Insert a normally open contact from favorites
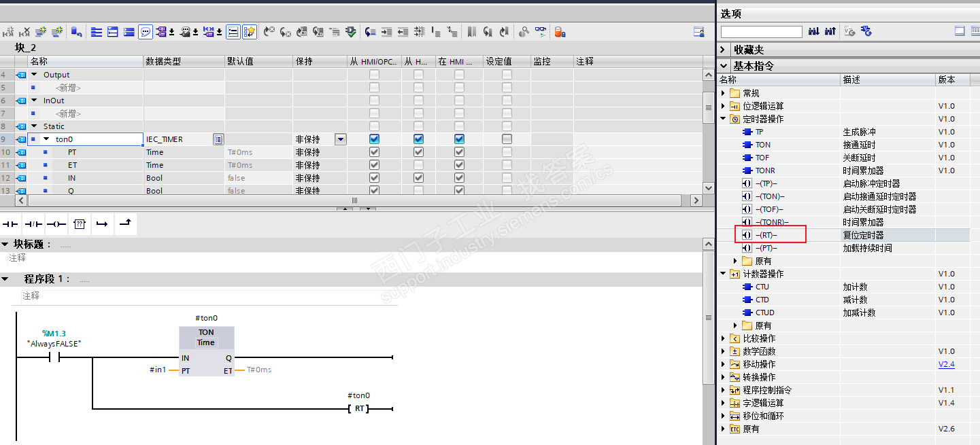The width and height of the screenshot is (980, 445). (11, 224)
